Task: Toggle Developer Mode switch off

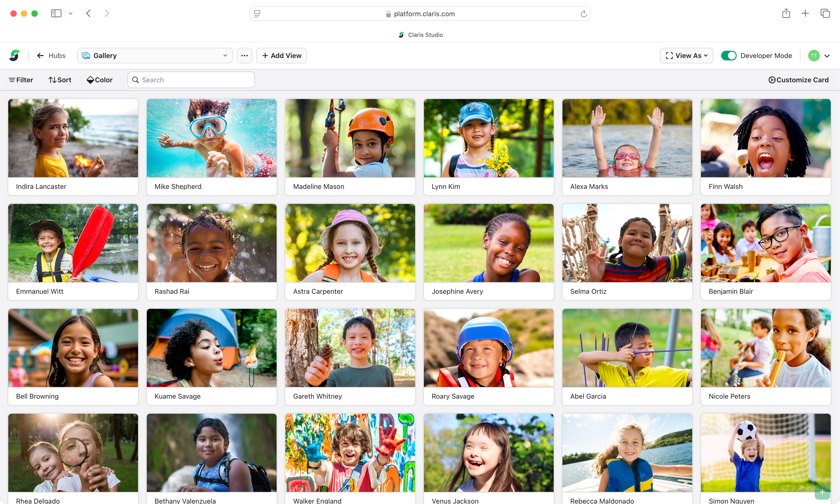Action: pos(729,55)
